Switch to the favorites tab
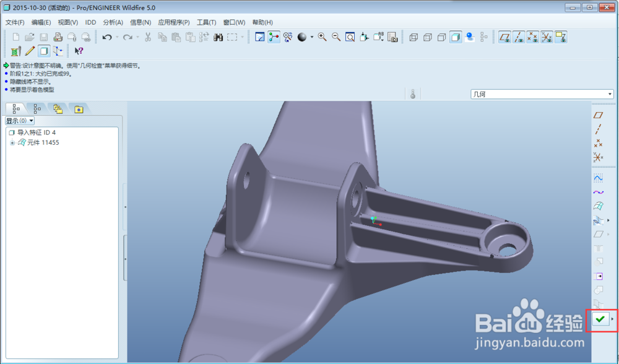Screen dimensions: 619x364 coord(79,108)
